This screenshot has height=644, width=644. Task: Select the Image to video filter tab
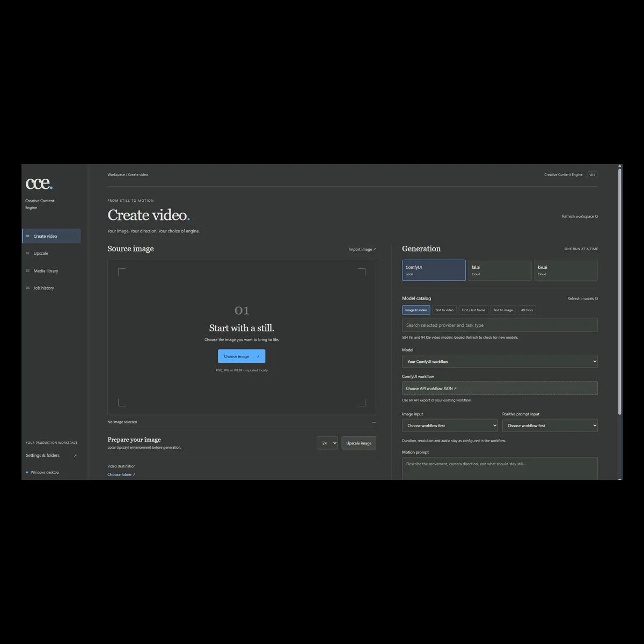(416, 310)
